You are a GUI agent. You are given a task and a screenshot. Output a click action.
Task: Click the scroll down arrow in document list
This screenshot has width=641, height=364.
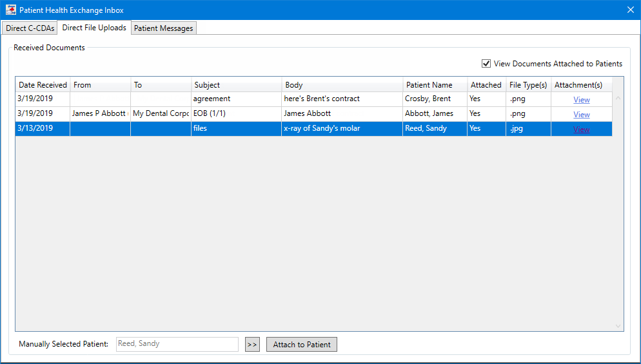pyautogui.click(x=618, y=326)
